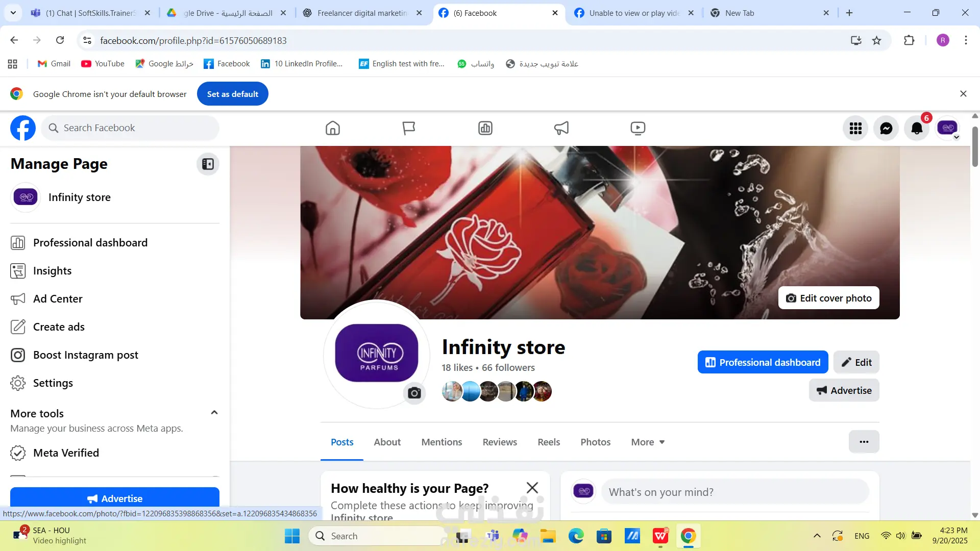Screen dimensions: 980x551
Task: Open Insights in Manage Page sidebar
Action: (x=52, y=271)
